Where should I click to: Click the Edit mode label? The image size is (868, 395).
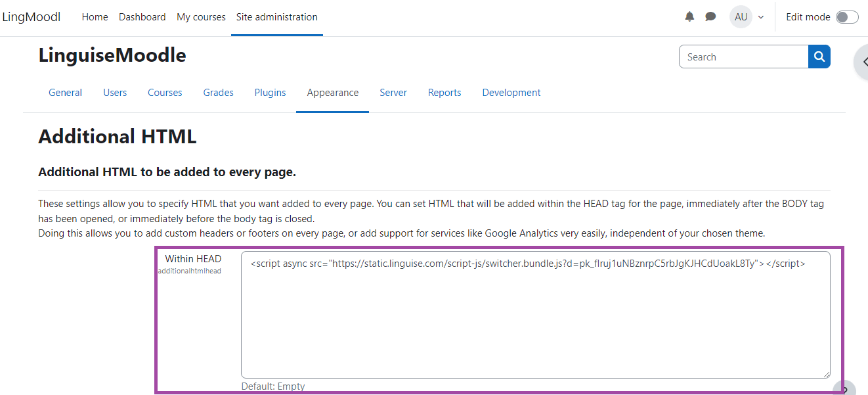point(808,17)
